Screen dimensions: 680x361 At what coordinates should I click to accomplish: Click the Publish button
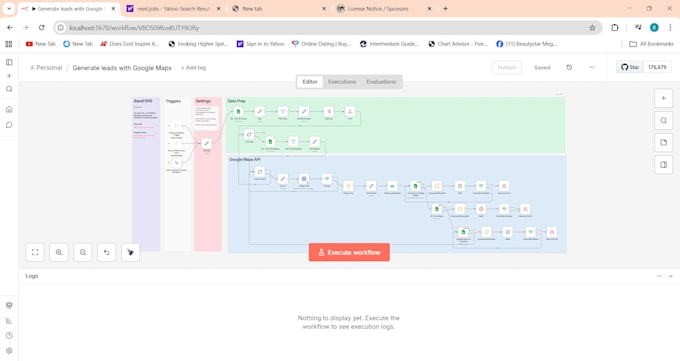[507, 68]
